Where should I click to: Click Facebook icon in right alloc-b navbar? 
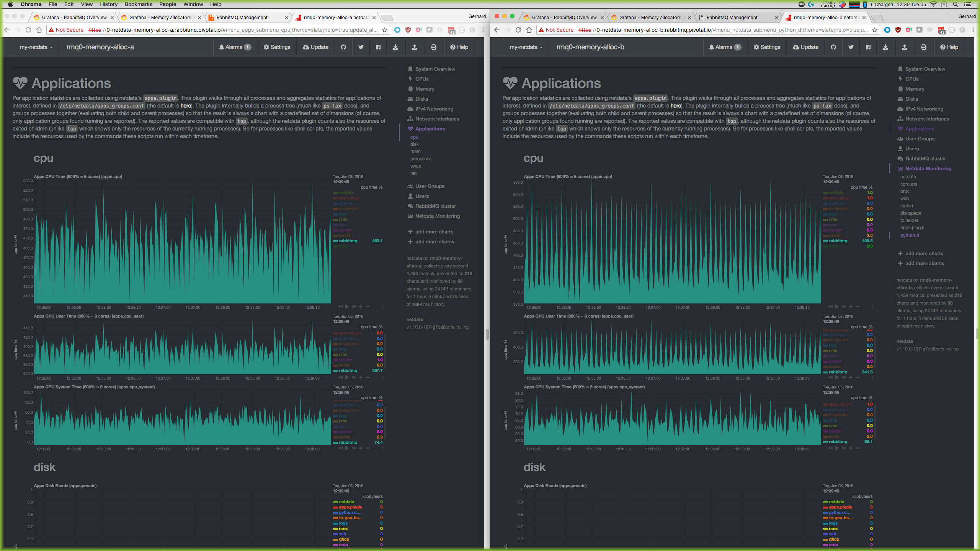[868, 47]
